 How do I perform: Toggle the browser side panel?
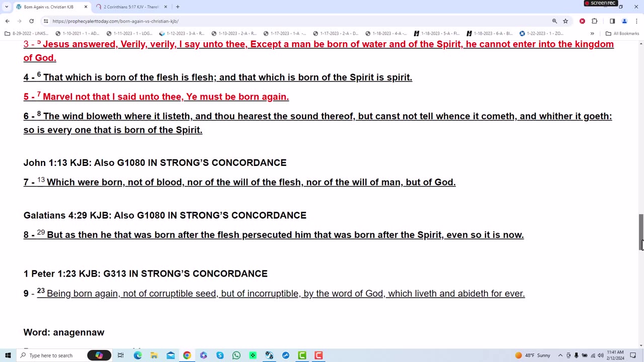tap(612, 21)
